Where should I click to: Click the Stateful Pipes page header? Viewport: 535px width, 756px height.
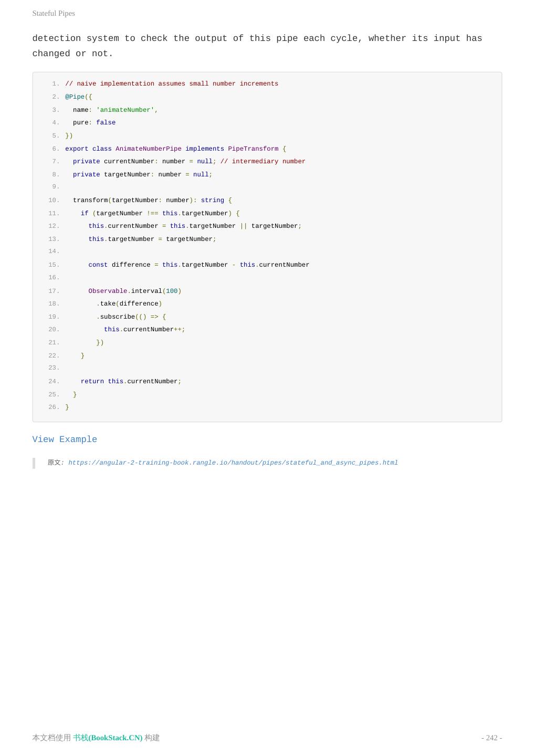point(54,13)
